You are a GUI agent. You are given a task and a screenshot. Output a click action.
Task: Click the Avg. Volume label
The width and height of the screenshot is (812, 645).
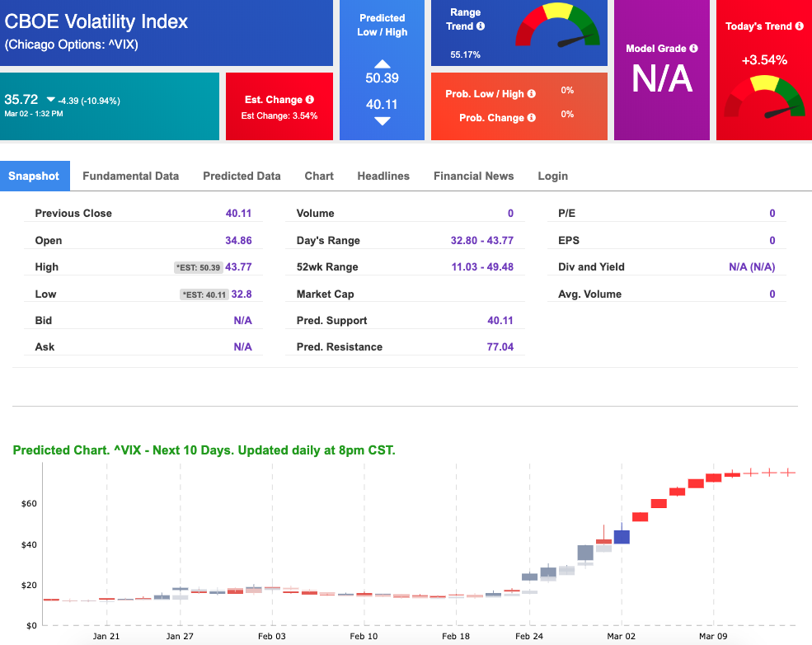(x=590, y=294)
